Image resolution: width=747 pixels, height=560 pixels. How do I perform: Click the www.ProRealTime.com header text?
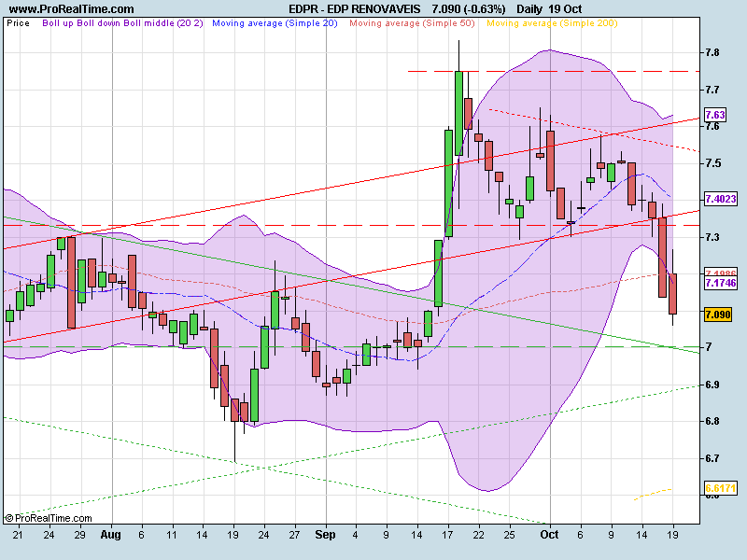[x=72, y=8]
